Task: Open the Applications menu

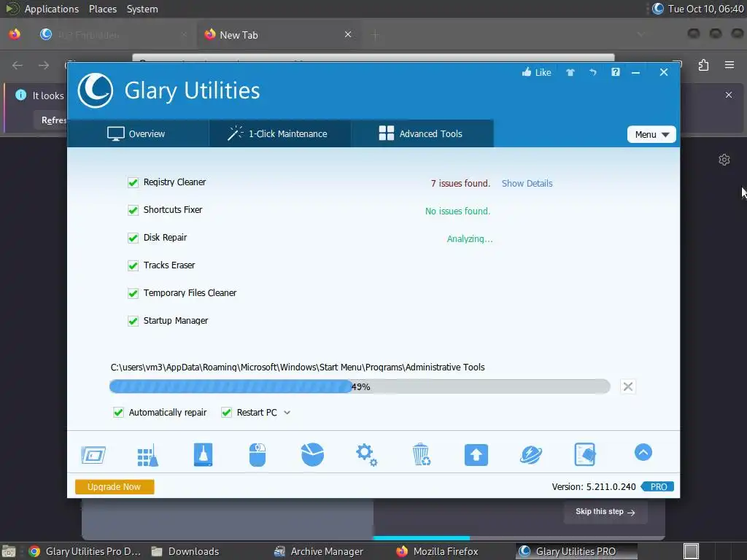Action: point(52,9)
